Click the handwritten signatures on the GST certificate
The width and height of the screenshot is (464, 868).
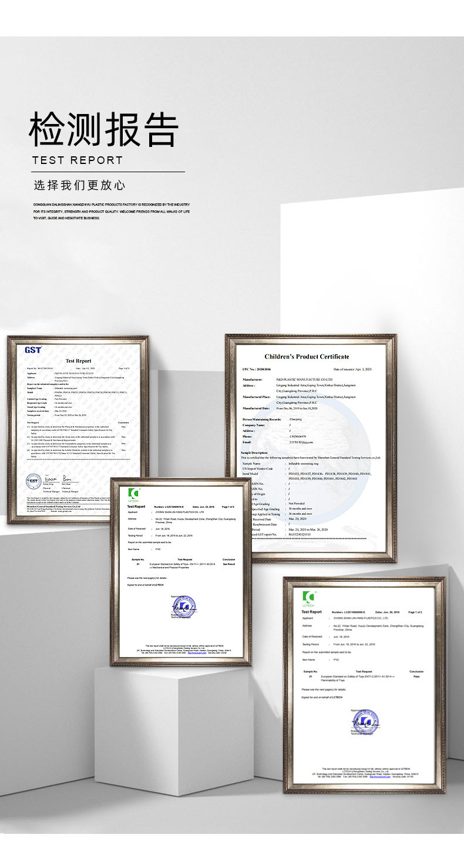(58, 480)
